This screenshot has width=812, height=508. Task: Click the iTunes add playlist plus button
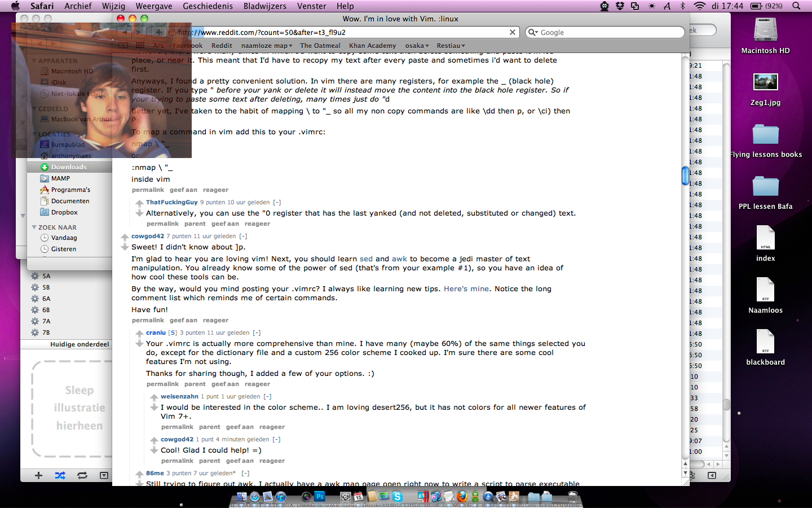[38, 475]
